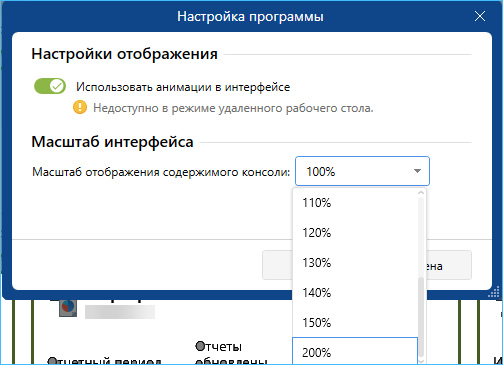
Task: Select 110% from the scale list
Action: (355, 203)
